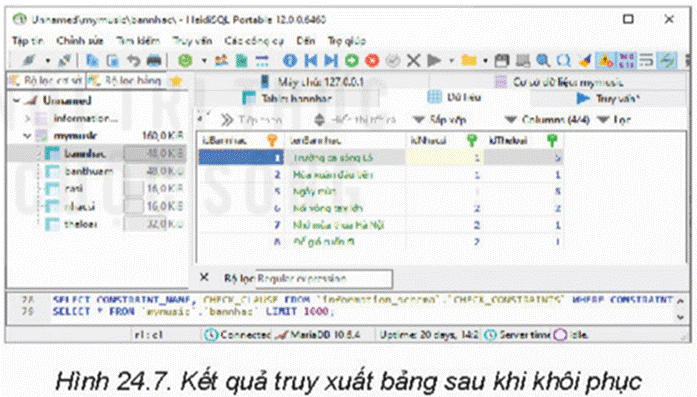Expand the information... database node
Screen dimensions: 697x397
28,118
